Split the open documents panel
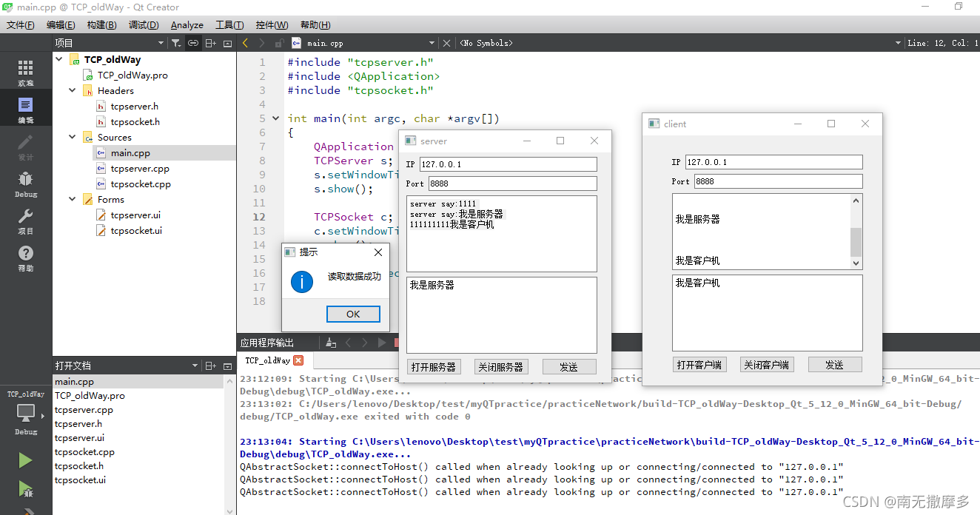 pos(211,366)
